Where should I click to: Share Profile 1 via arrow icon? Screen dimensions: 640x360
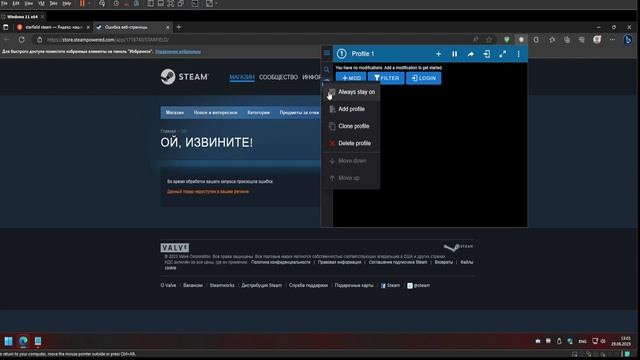tap(471, 54)
